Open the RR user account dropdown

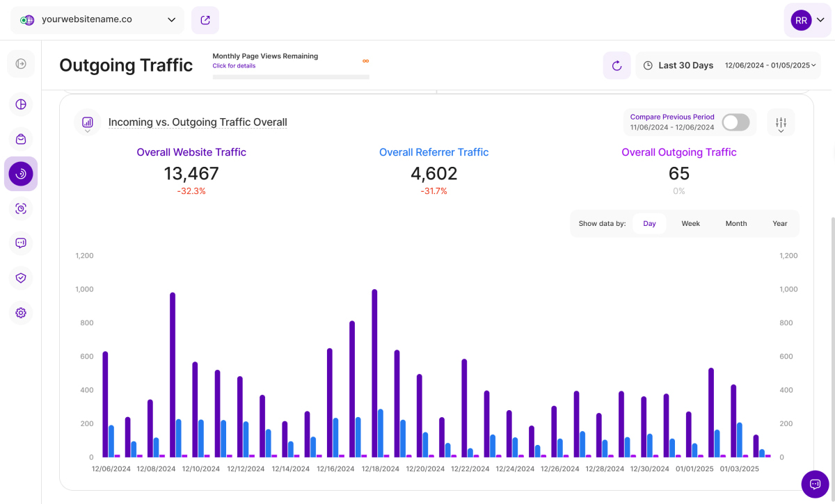(808, 20)
